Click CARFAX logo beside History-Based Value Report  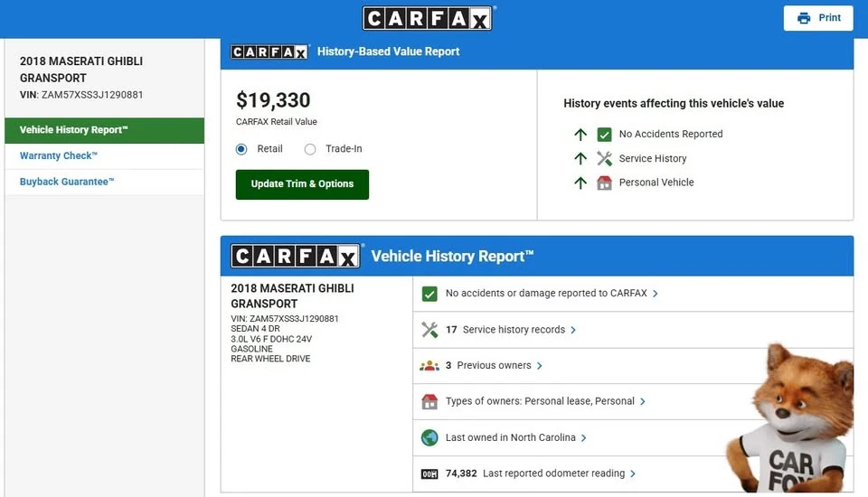coord(269,52)
